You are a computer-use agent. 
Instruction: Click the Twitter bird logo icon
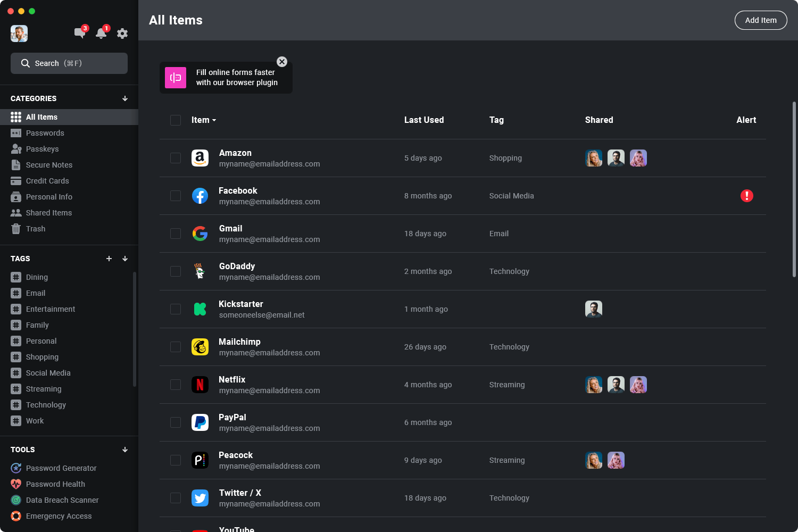[200, 498]
